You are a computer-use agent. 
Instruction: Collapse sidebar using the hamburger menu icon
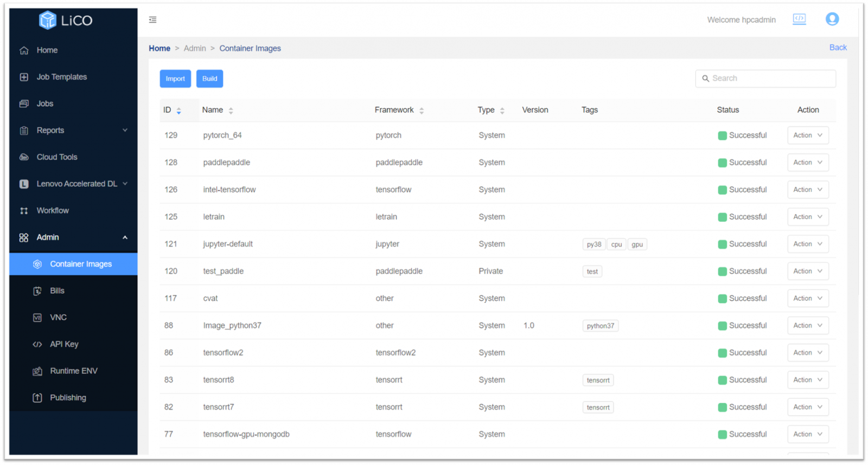(x=153, y=20)
